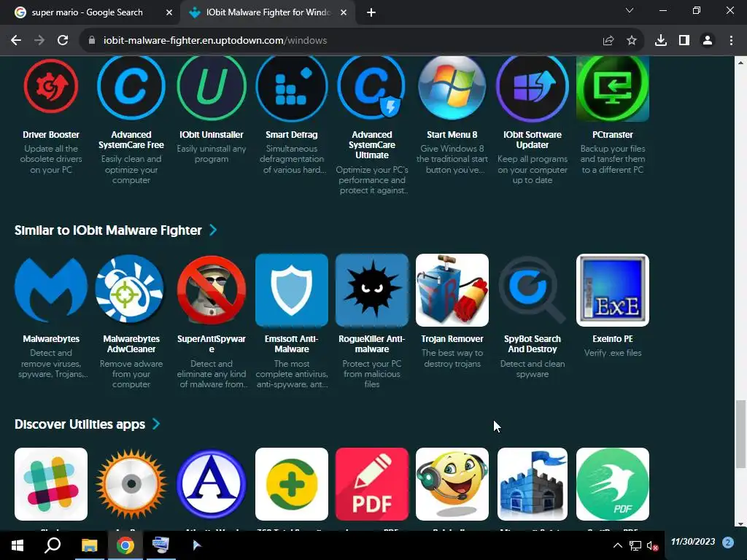Click the Similar to IObit Malware Fighter heading
Image resolution: width=747 pixels, height=560 pixels.
click(x=108, y=230)
